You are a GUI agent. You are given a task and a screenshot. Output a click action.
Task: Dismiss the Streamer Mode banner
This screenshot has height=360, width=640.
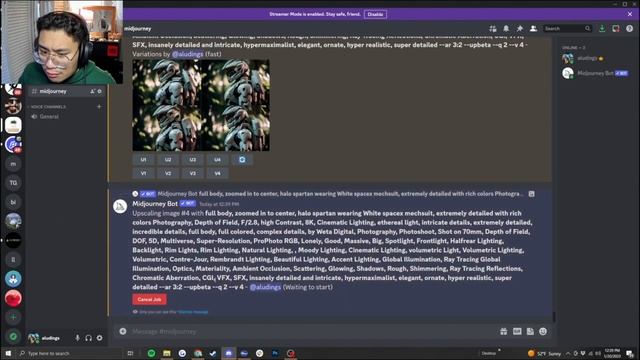pyautogui.click(x=630, y=14)
